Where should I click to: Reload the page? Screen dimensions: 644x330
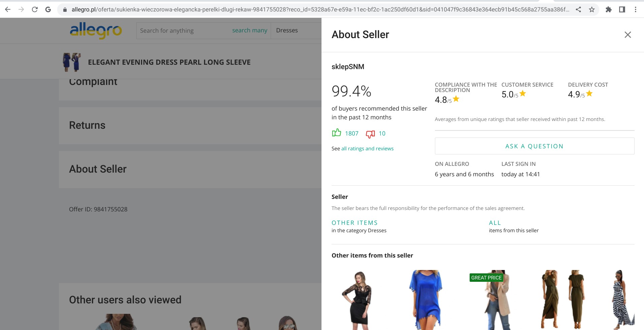click(35, 9)
